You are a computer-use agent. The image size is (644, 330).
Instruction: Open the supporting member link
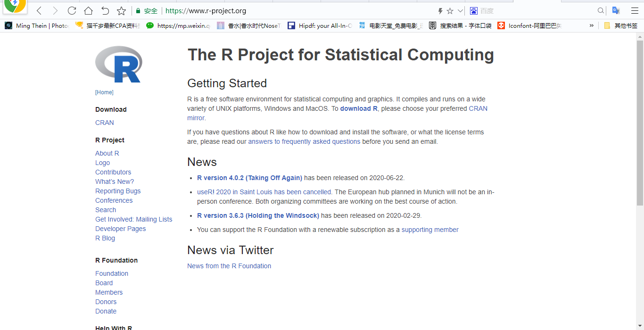pos(430,230)
